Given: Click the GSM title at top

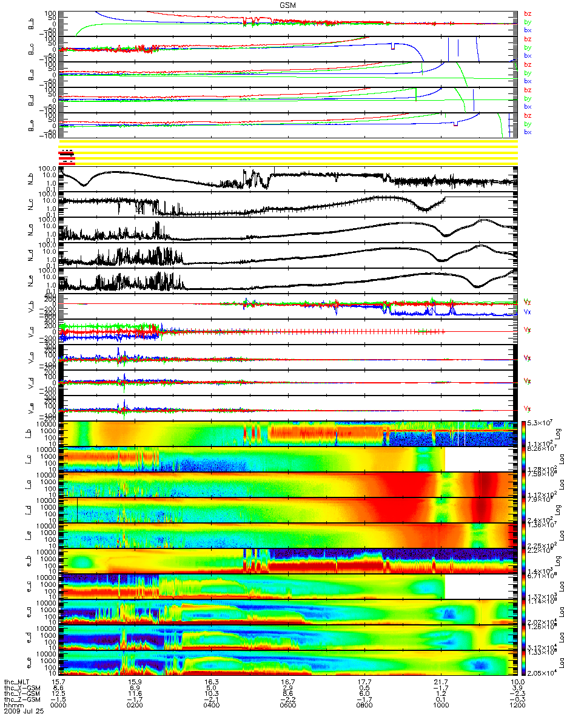Looking at the screenshot, I should (x=287, y=4).
